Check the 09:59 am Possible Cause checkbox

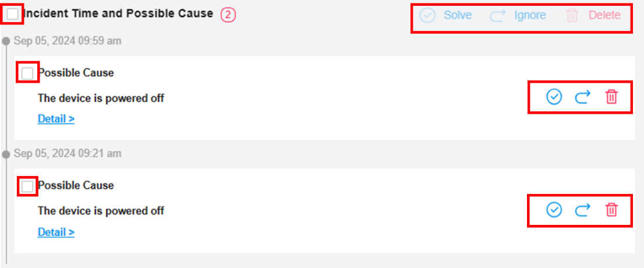[27, 73]
